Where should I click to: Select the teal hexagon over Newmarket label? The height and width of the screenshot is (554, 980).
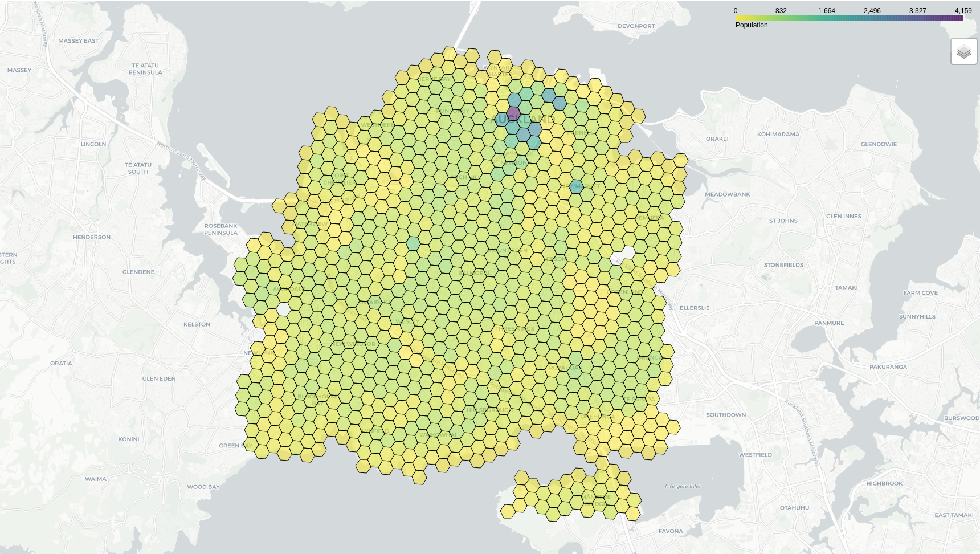coord(577,186)
